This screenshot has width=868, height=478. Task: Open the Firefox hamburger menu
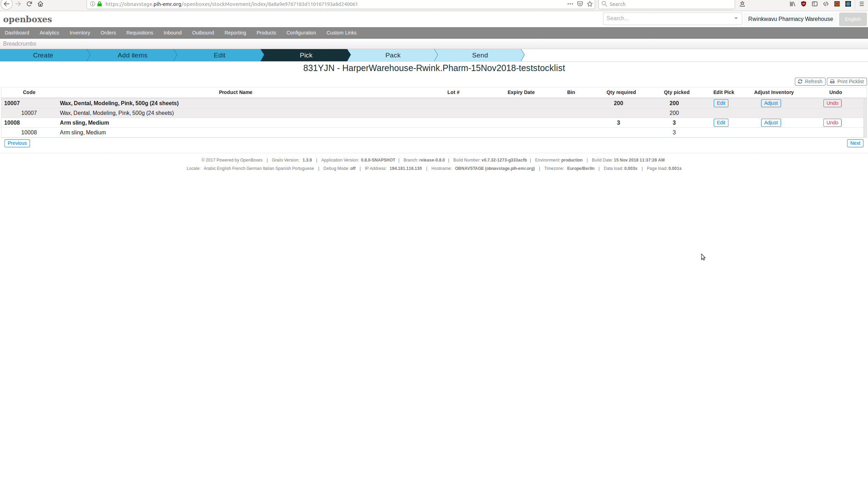click(x=862, y=4)
